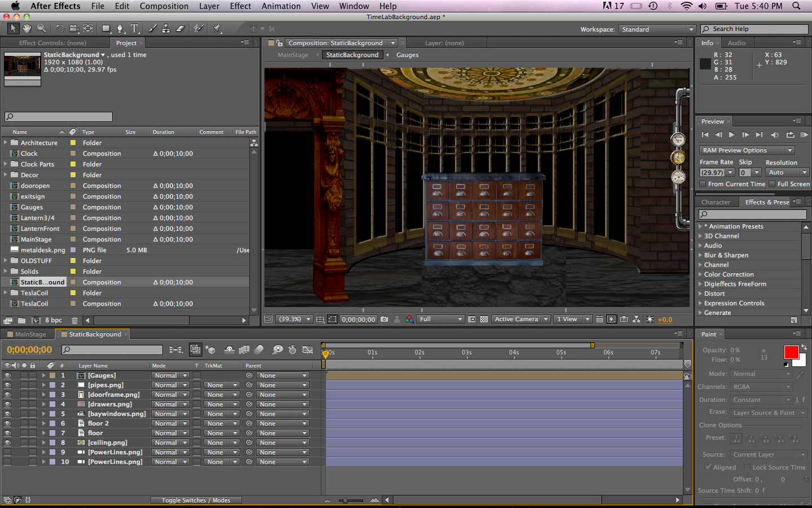812x508 pixels.
Task: Select the Horizontal Type tool
Action: (135, 28)
